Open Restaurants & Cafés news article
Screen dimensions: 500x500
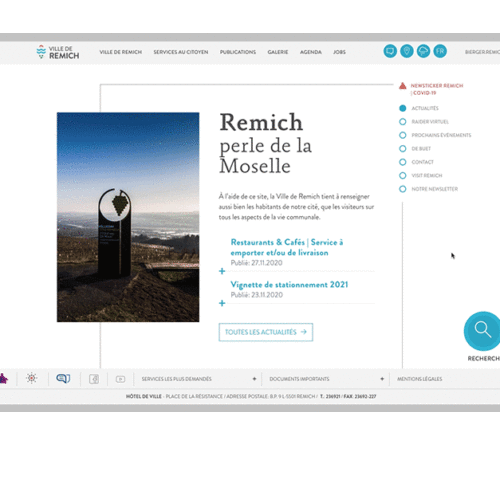(287, 247)
